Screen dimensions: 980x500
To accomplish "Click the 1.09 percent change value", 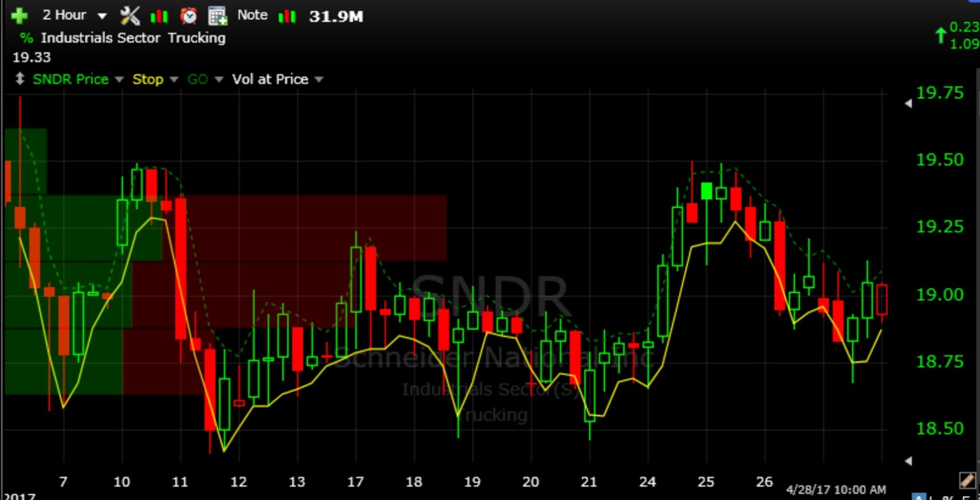I will (x=964, y=44).
